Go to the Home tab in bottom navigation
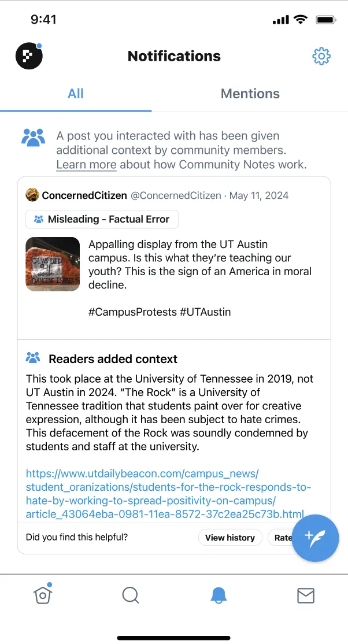Viewport: 348px width, 644px height. click(43, 595)
